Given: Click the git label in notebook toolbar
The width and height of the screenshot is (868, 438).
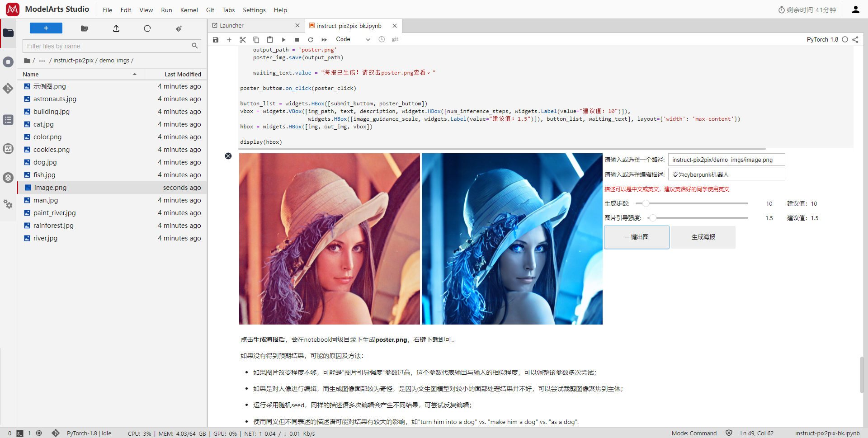Looking at the screenshot, I should 395,39.
